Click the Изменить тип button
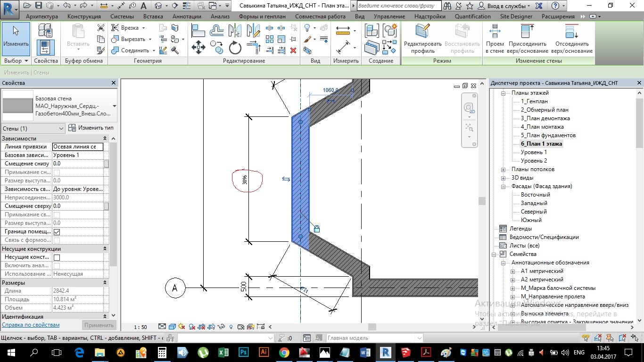This screenshot has height=362, width=644. (91, 128)
